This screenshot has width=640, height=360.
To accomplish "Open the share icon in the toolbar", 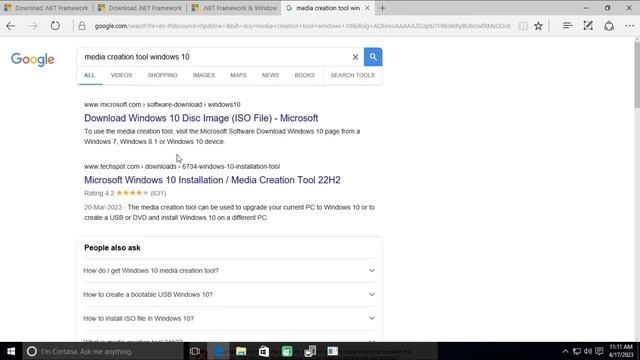I will click(609, 26).
